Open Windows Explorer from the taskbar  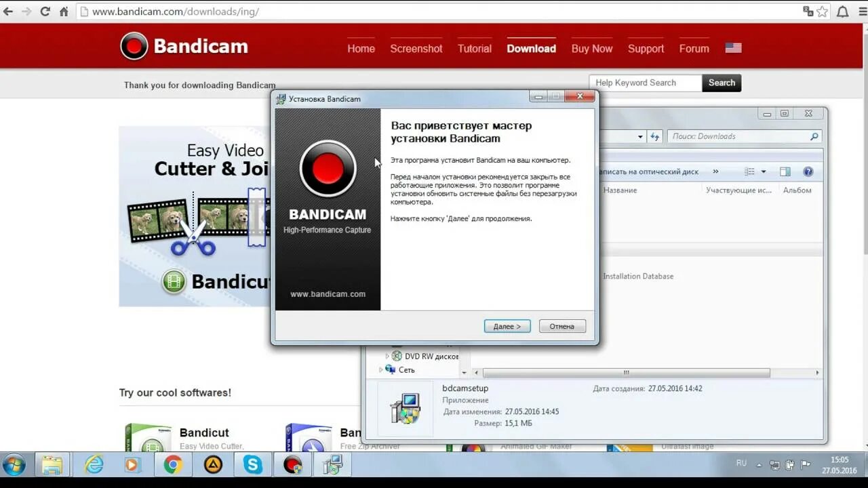(x=54, y=466)
